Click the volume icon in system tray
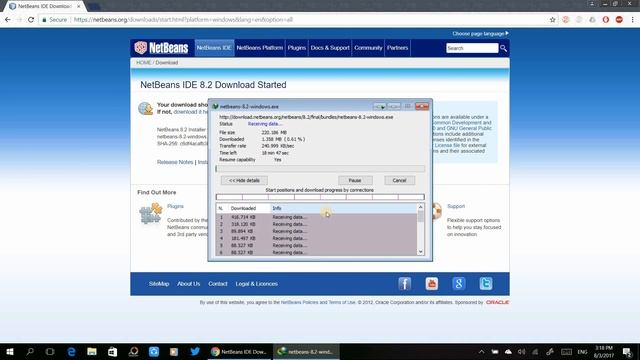 522,351
